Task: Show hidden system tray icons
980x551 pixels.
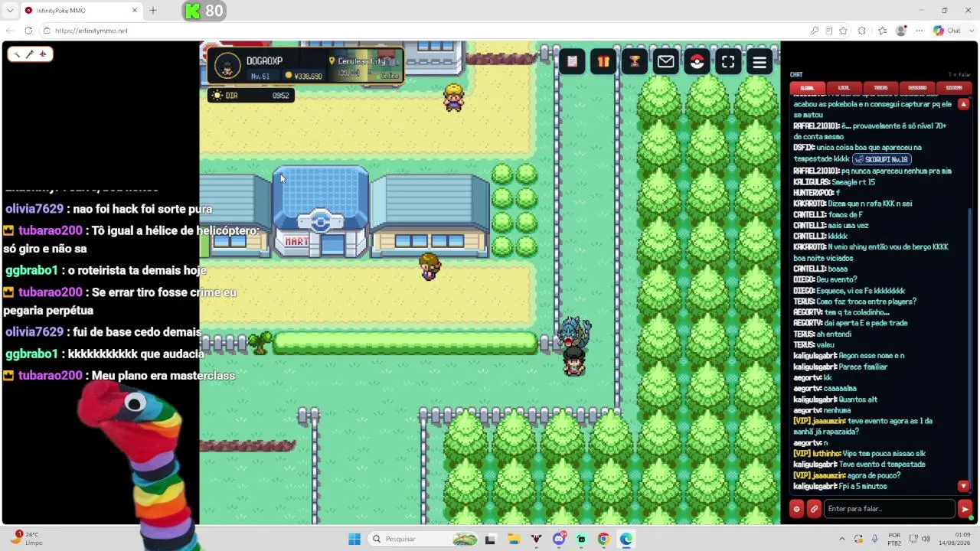Action: [842, 539]
